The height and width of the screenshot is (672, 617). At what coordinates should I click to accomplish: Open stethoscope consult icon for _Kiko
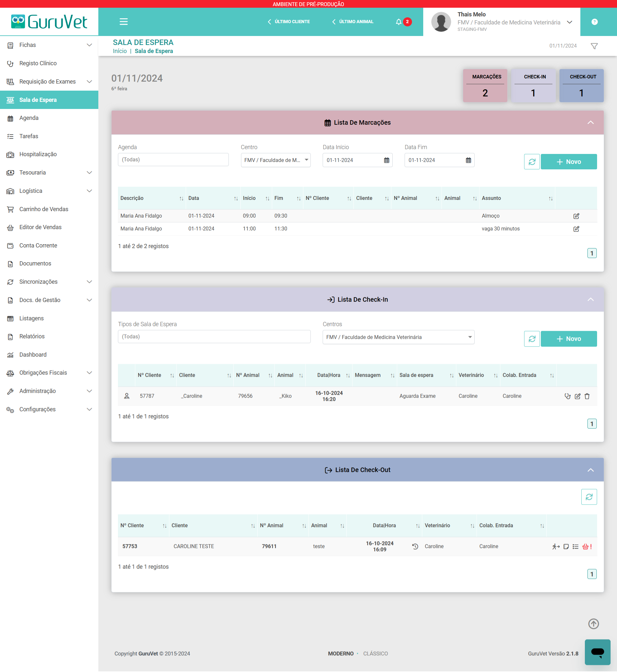567,396
